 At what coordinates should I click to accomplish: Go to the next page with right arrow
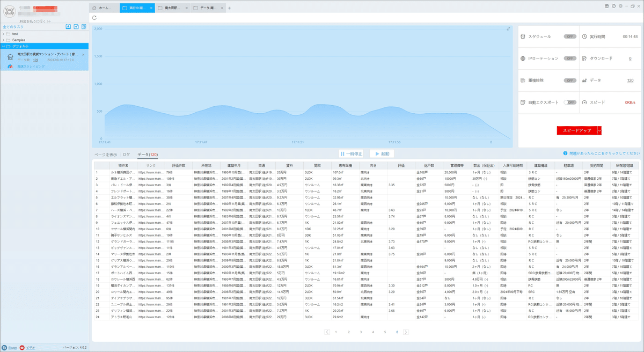coord(406,332)
